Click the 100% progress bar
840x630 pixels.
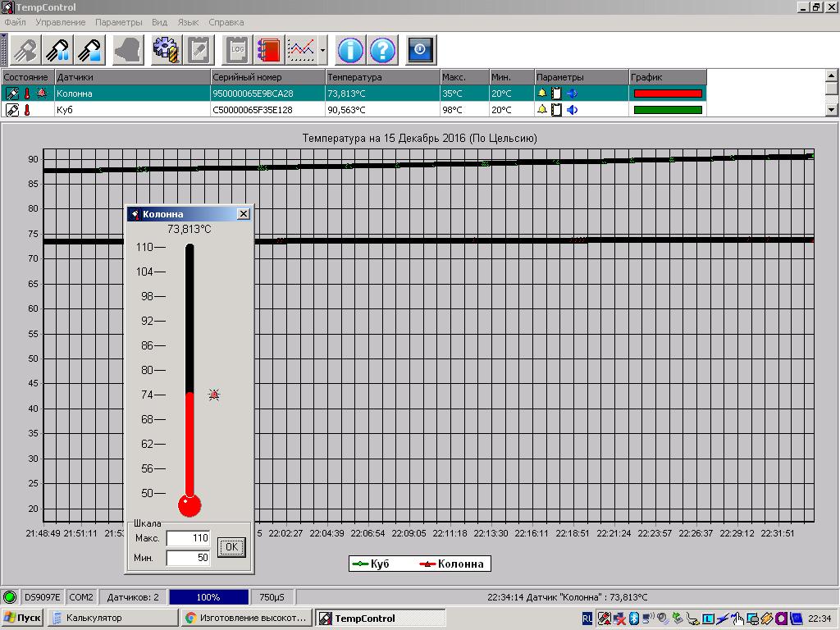point(208,597)
